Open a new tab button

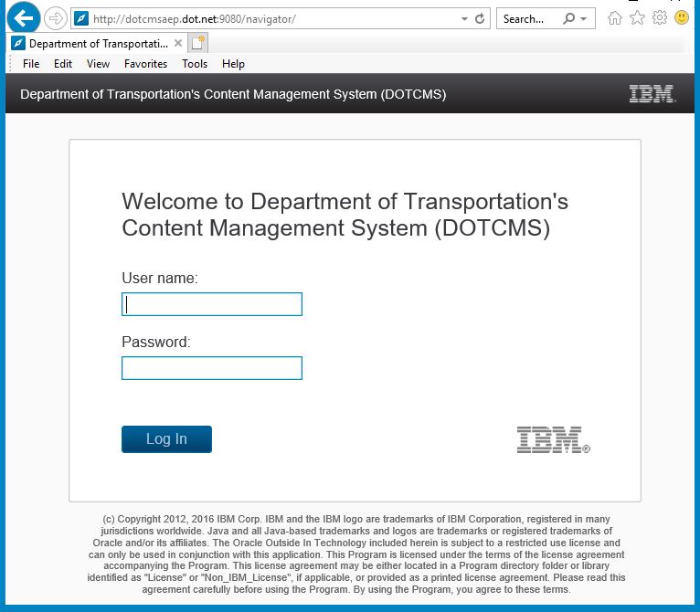(197, 43)
